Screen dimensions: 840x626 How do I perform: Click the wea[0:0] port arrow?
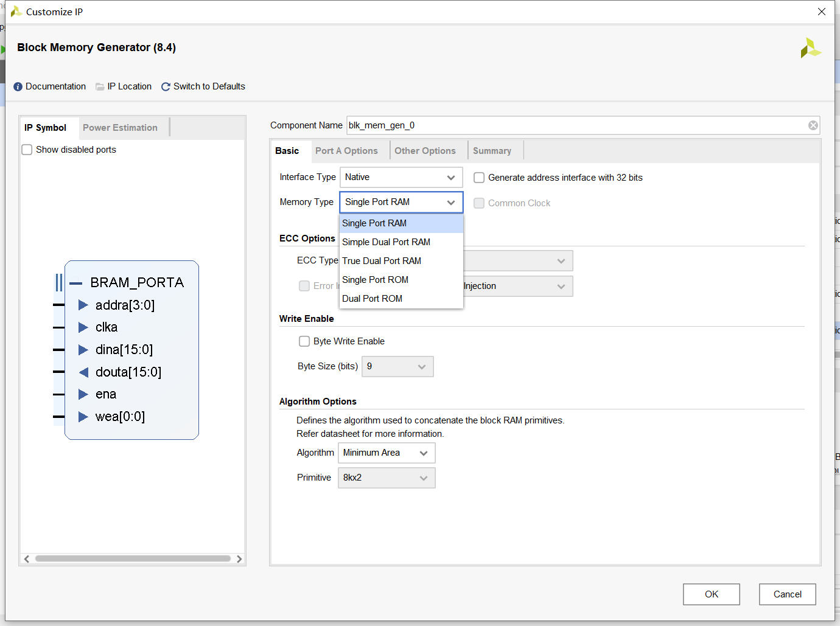coord(83,417)
